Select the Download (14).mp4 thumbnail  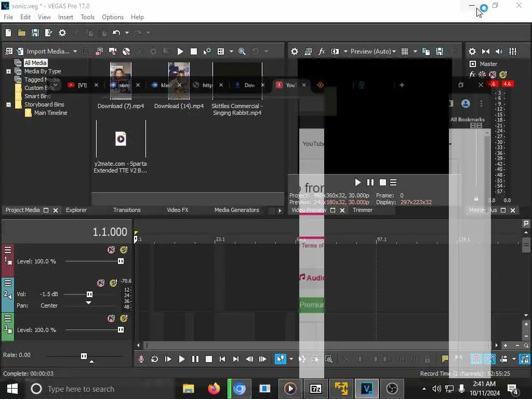point(179,81)
